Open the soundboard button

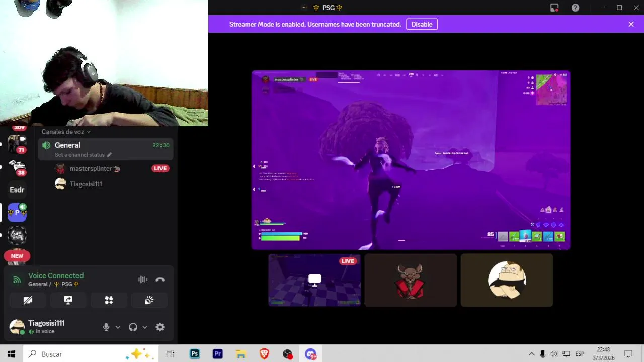[x=149, y=300]
